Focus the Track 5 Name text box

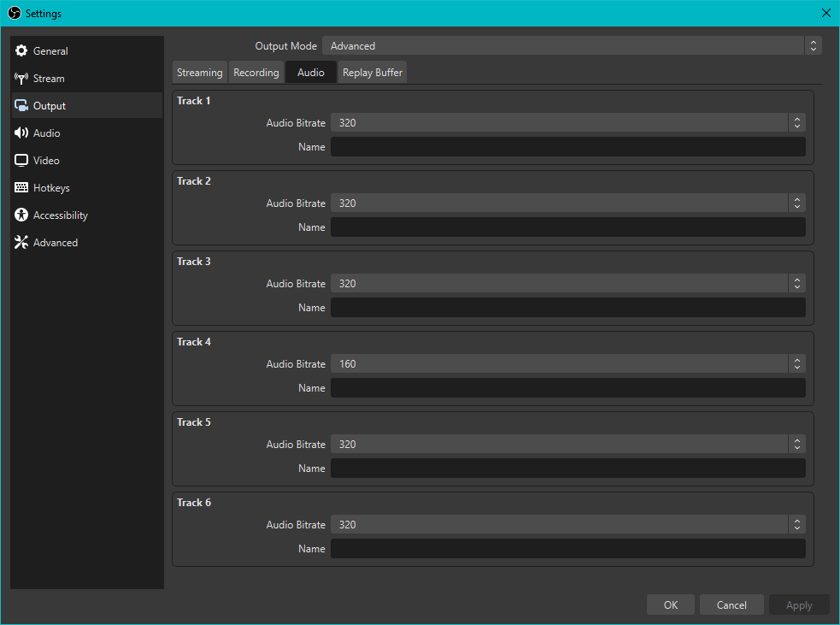pyautogui.click(x=567, y=469)
